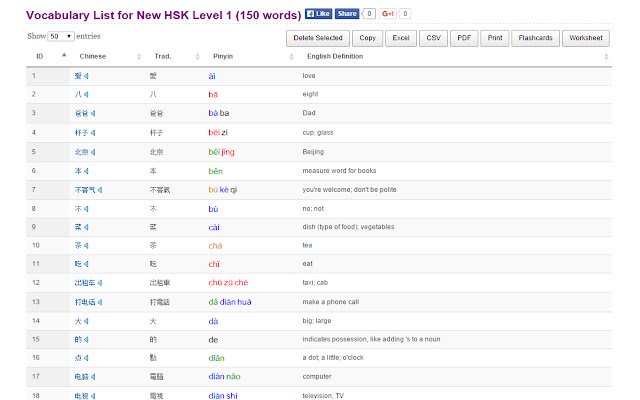This screenshot has width=640, height=400.
Task: Open the Show entries dropdown
Action: pos(61,36)
